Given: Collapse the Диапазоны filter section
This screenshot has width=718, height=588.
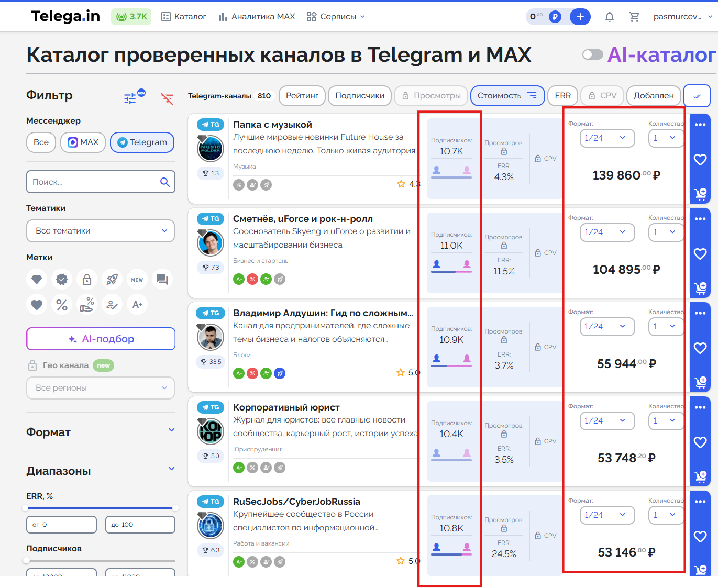Looking at the screenshot, I should click(101, 471).
